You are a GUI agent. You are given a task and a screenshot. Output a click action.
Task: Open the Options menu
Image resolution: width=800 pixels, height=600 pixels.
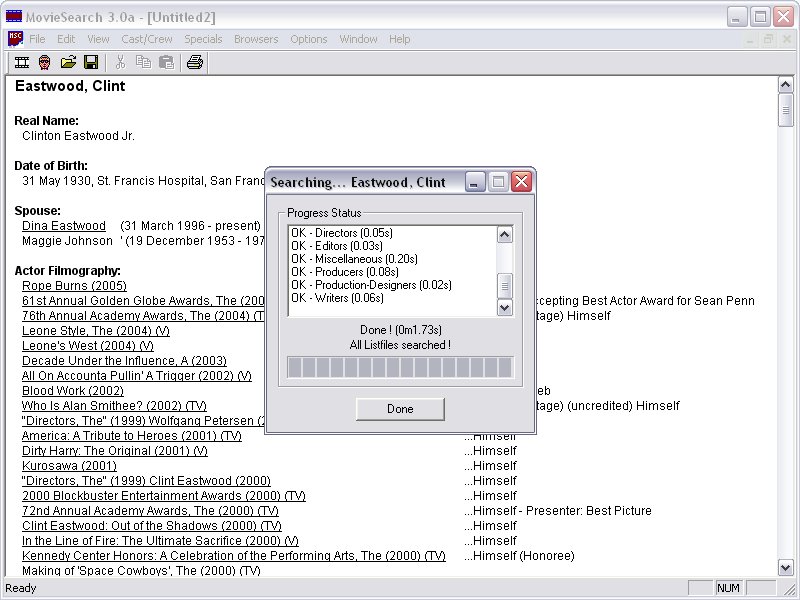309,39
